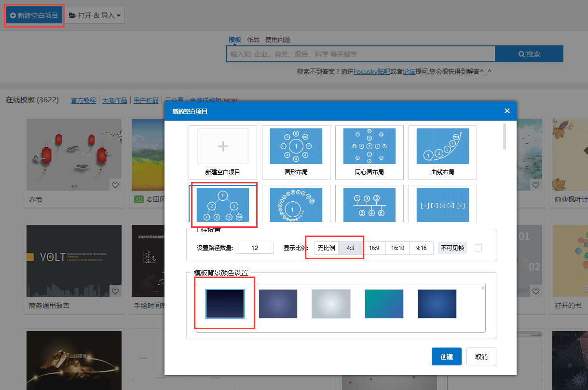Open the 大赛作品 link
The height and width of the screenshot is (390, 588).
(114, 100)
